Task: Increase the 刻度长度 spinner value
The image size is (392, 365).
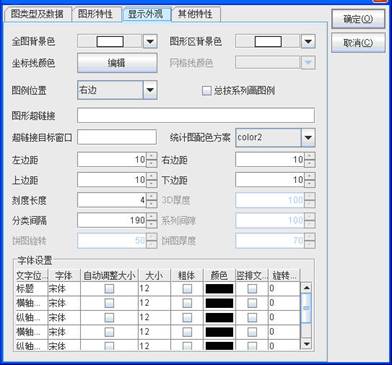Action: point(152,197)
